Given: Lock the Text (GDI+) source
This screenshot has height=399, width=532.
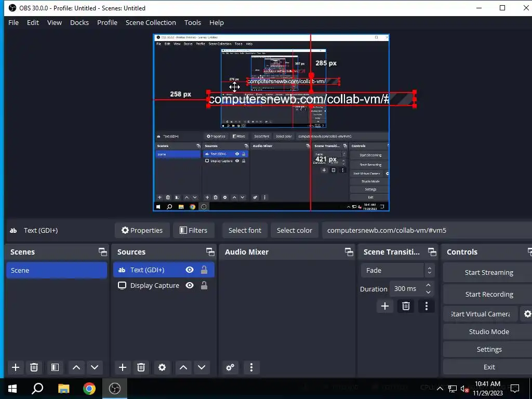Looking at the screenshot, I should point(204,270).
